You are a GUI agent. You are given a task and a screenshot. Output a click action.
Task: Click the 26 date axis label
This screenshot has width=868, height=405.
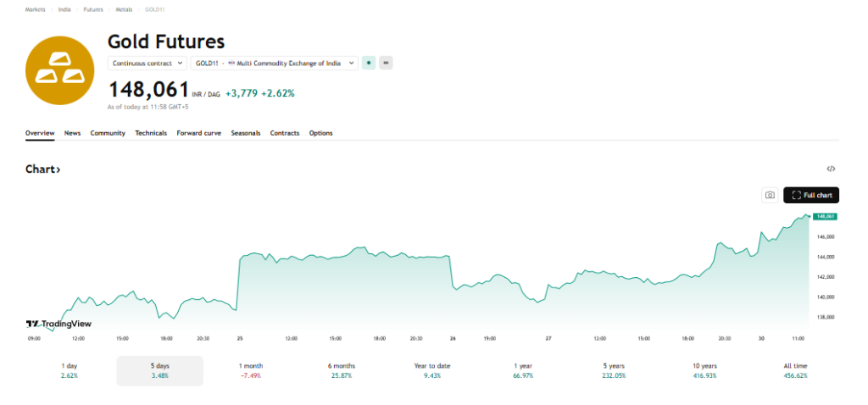453,338
